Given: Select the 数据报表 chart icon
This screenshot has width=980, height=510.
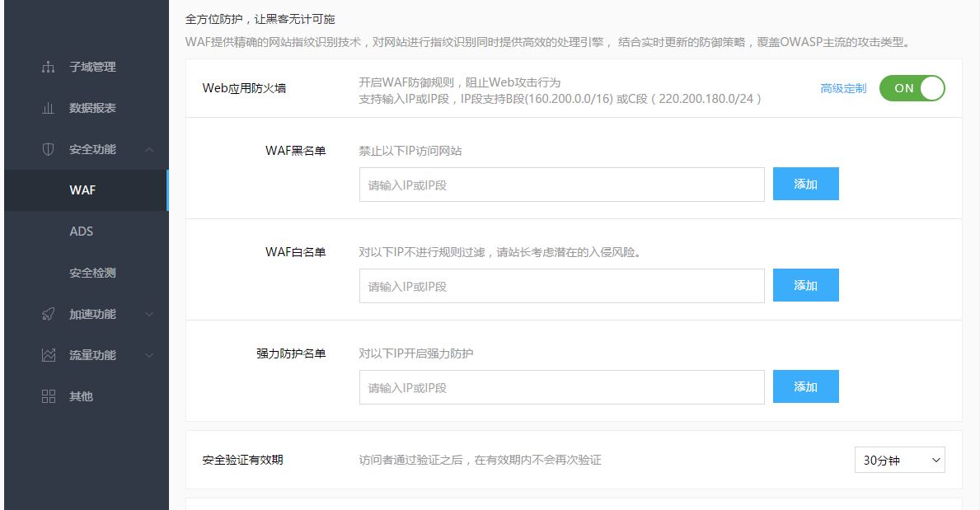Looking at the screenshot, I should point(47,109).
